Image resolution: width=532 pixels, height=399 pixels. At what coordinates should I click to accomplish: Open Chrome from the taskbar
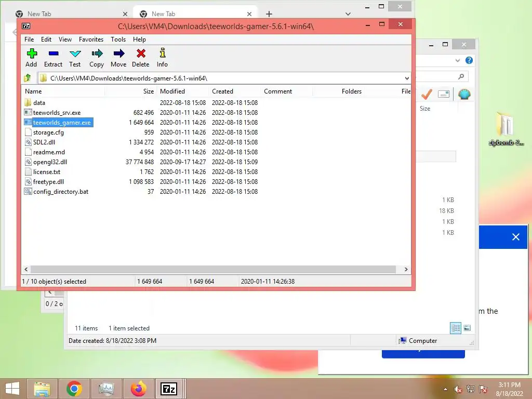point(74,389)
